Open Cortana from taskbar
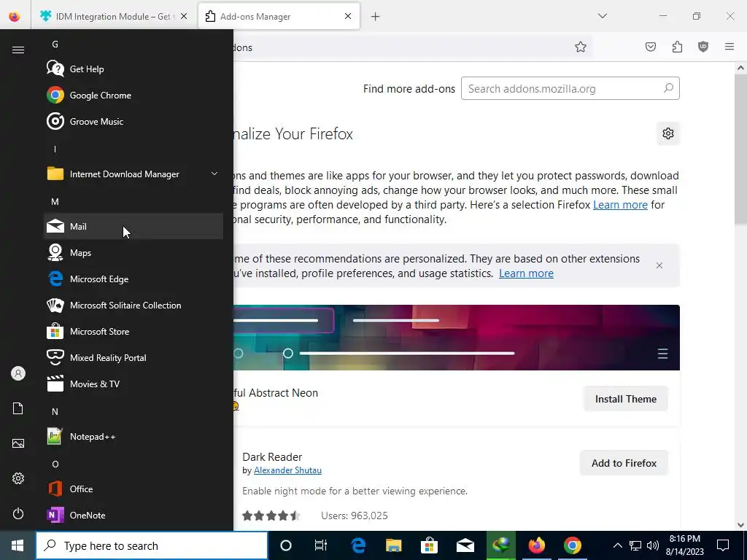This screenshot has height=560, width=747. coord(285,545)
